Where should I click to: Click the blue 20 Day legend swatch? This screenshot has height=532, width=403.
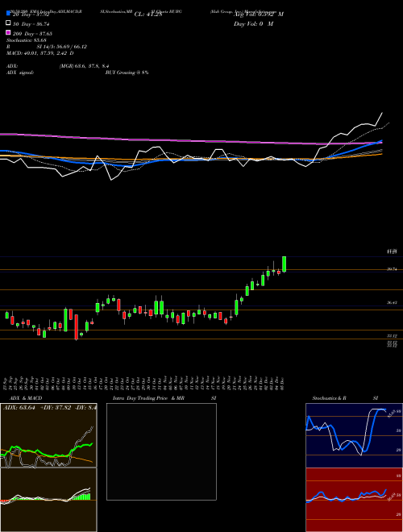pos(8,14)
